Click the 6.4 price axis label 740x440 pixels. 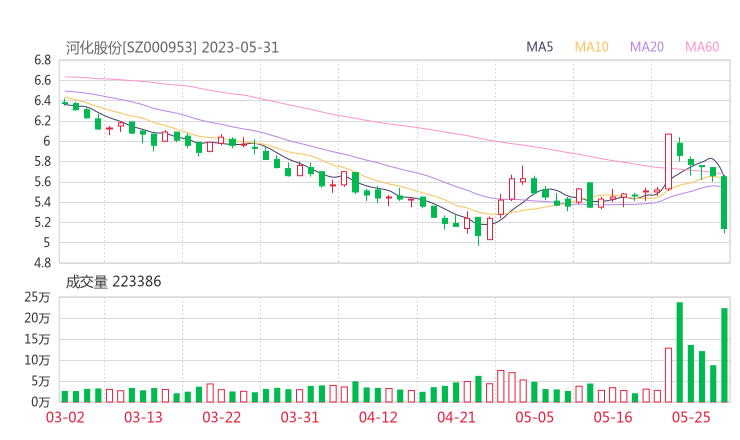coord(42,101)
